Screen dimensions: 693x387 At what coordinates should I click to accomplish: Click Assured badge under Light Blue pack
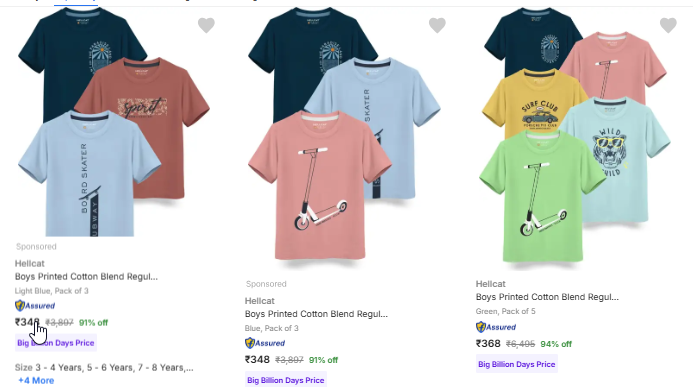(35, 306)
